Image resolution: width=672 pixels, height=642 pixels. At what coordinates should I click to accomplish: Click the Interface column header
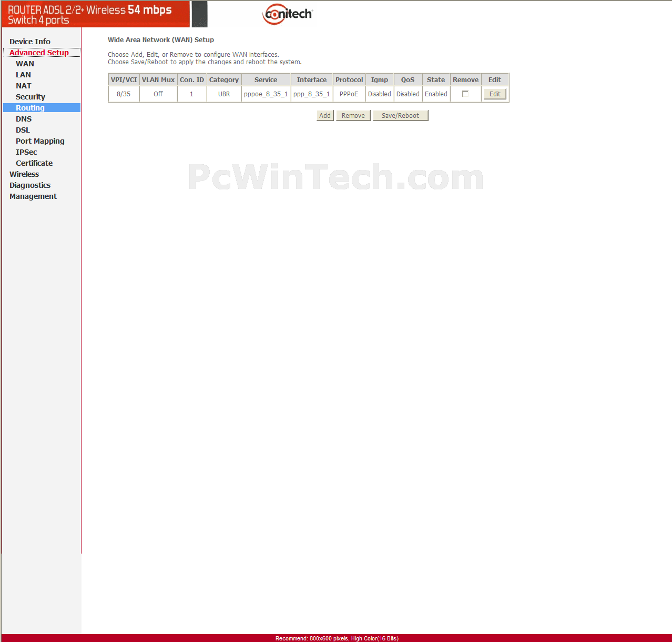click(312, 80)
